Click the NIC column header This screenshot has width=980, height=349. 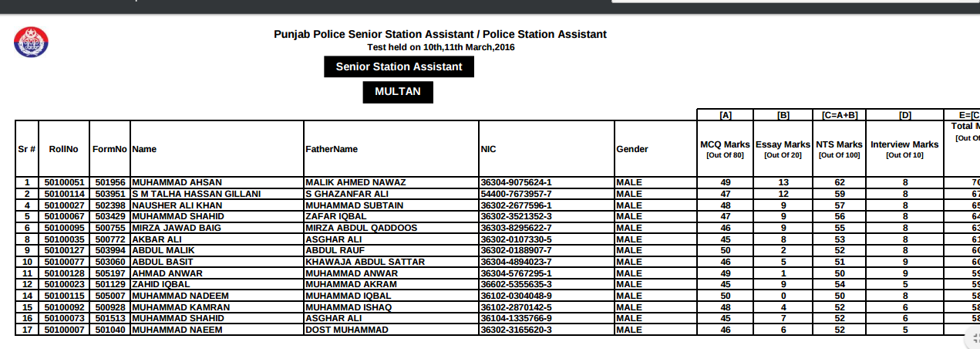coord(488,149)
